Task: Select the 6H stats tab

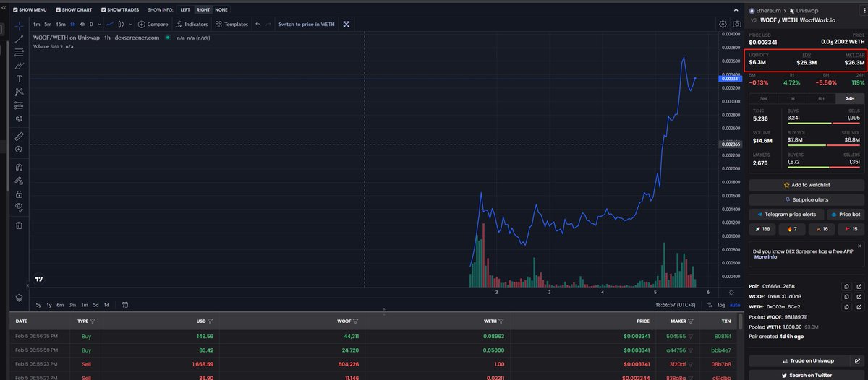Action: (x=821, y=98)
